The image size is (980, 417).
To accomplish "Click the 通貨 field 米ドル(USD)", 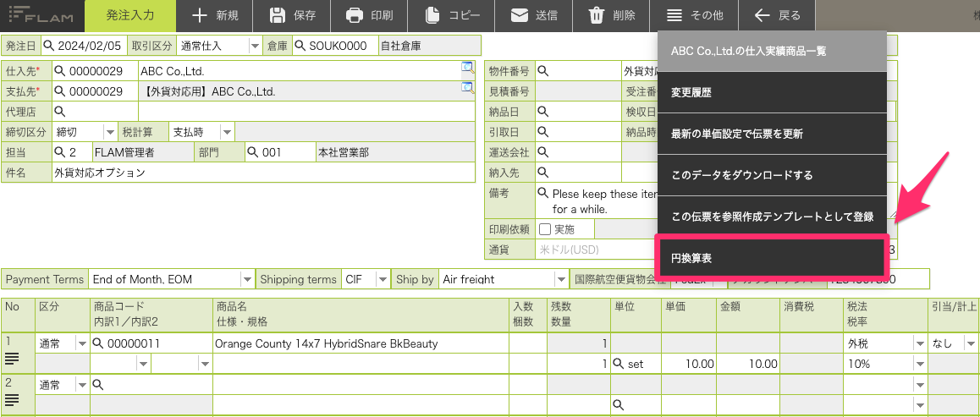I will click(x=596, y=249).
